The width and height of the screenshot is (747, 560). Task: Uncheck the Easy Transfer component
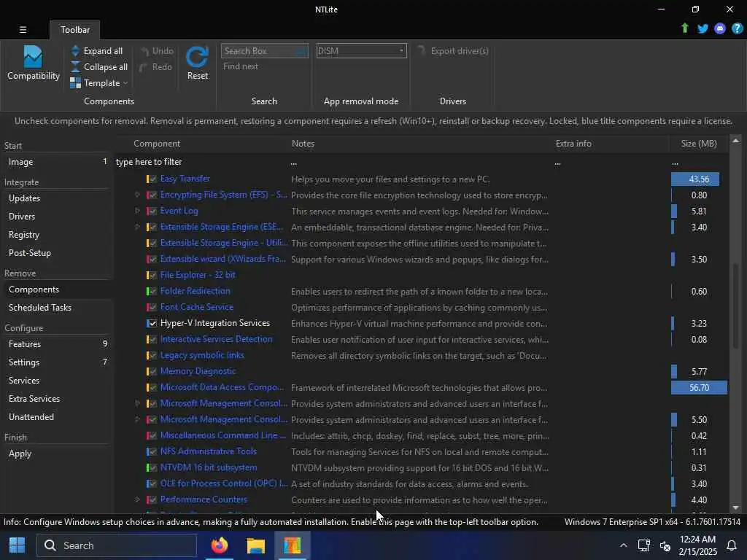click(x=152, y=179)
